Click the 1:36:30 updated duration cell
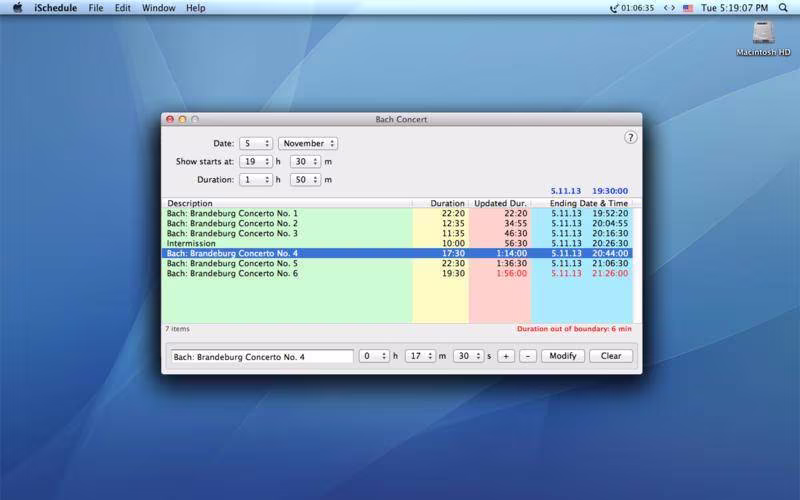The width and height of the screenshot is (800, 500). point(512,263)
